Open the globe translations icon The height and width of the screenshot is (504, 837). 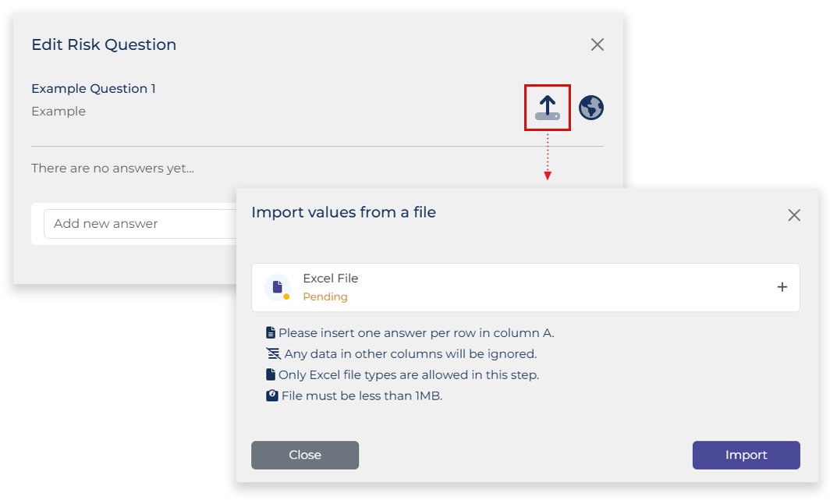(591, 108)
